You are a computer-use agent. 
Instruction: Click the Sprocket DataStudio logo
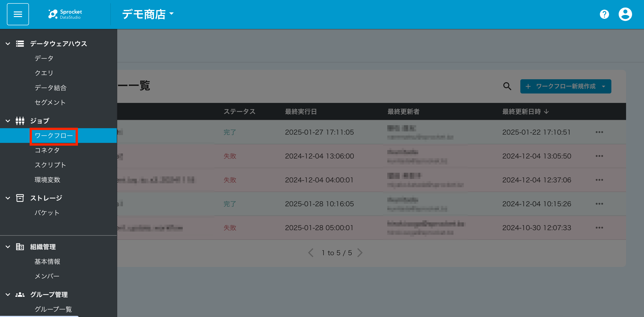[x=65, y=14]
